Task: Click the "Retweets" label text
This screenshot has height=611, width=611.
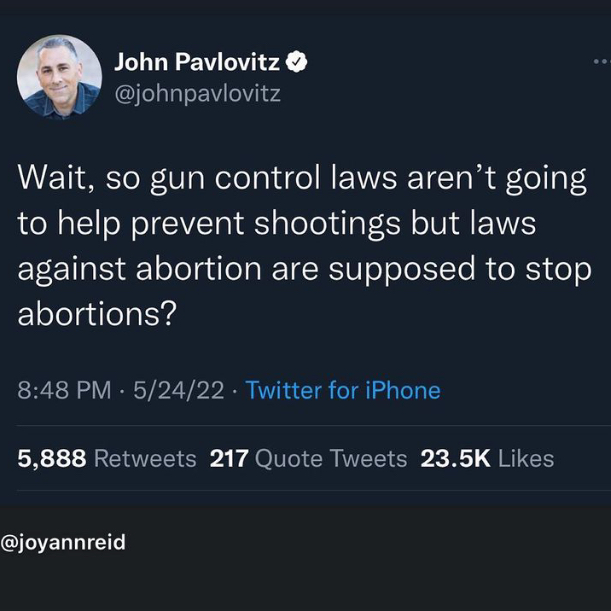Action: [145, 458]
